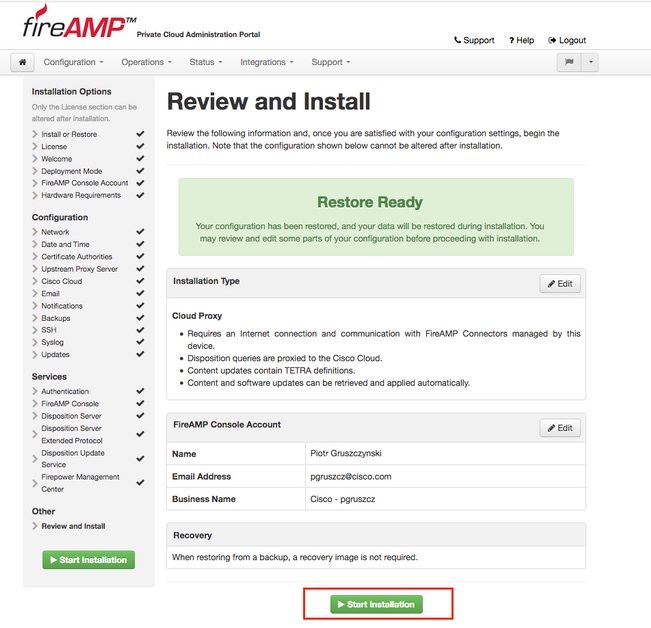Click the Help link
Image resolution: width=651 pixels, height=628 pixels.
pos(521,40)
